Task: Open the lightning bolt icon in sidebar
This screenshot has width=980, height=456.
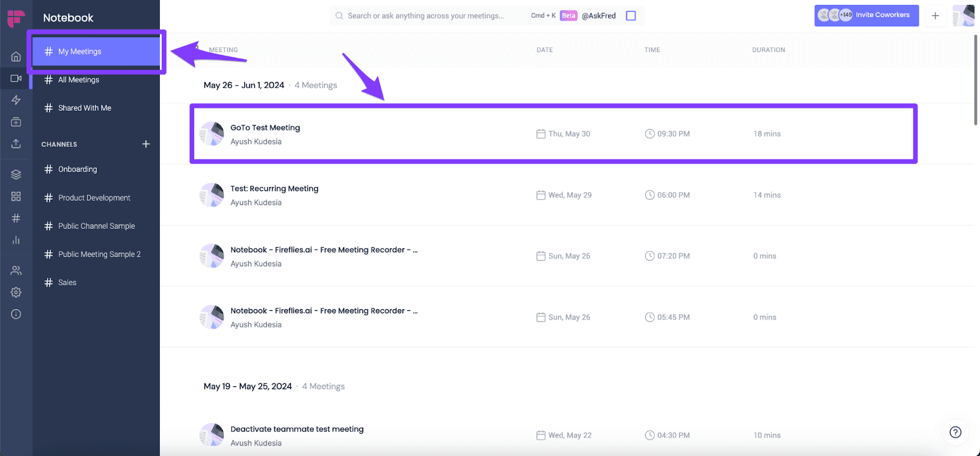Action: click(16, 100)
